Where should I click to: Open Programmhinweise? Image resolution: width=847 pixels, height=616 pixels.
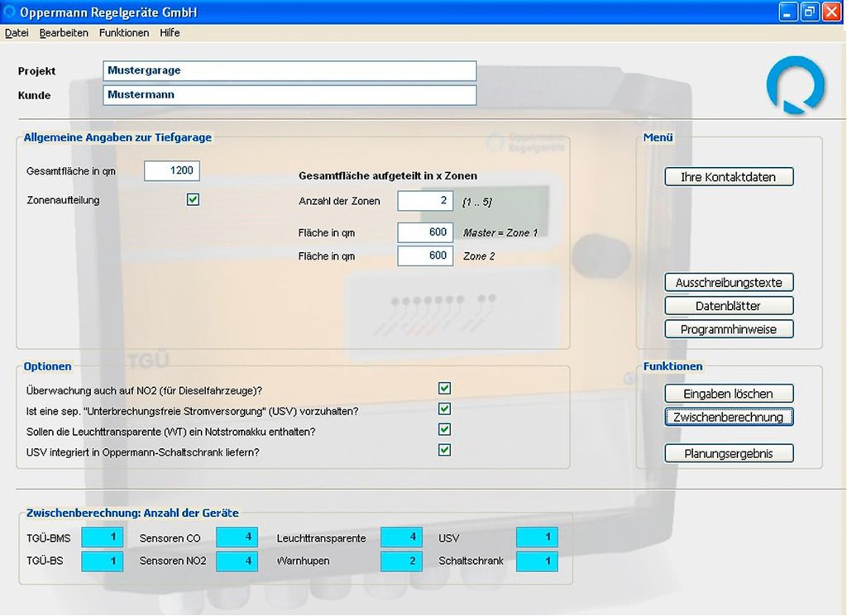click(x=729, y=329)
